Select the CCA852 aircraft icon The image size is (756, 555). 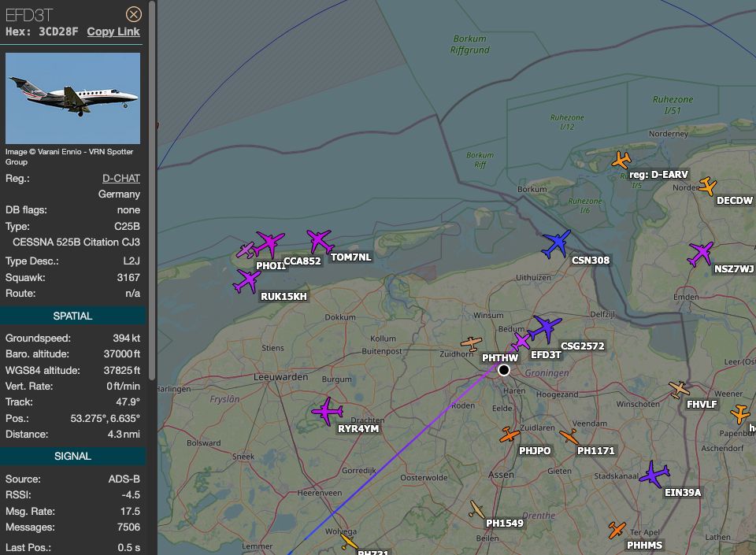click(269, 244)
